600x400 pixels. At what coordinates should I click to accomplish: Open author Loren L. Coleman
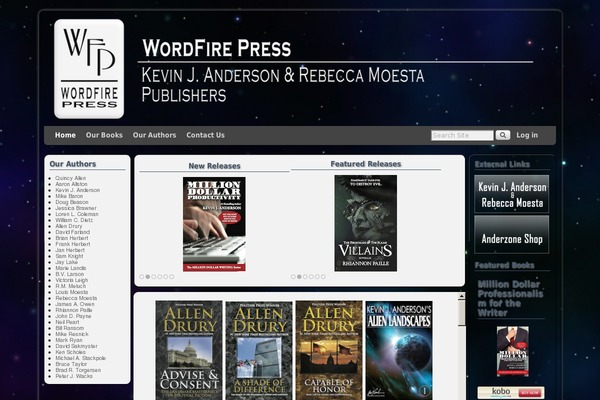pyautogui.click(x=77, y=214)
